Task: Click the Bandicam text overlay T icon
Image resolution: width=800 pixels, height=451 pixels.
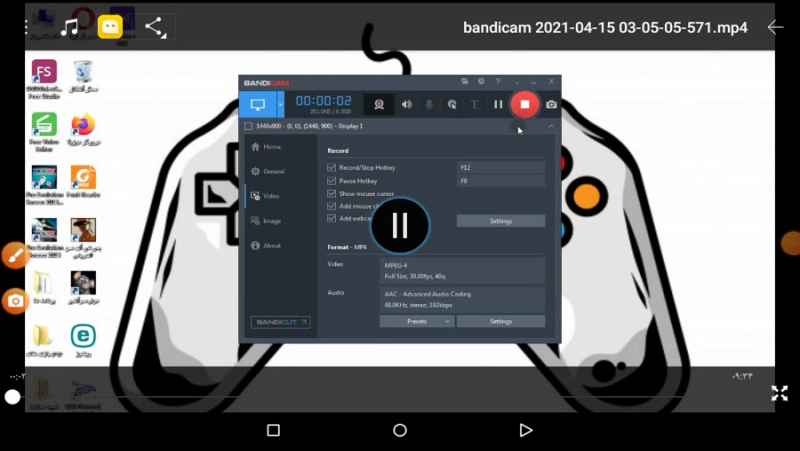Action: tap(475, 105)
